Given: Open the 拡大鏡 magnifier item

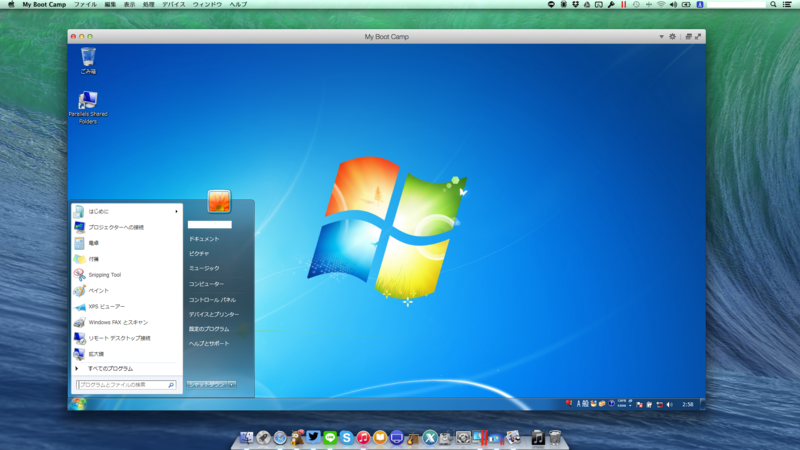Looking at the screenshot, I should coord(127,354).
